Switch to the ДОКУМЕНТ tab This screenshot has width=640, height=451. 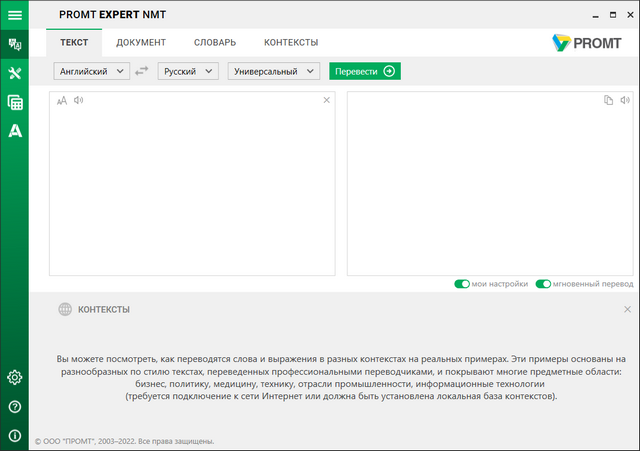click(140, 43)
